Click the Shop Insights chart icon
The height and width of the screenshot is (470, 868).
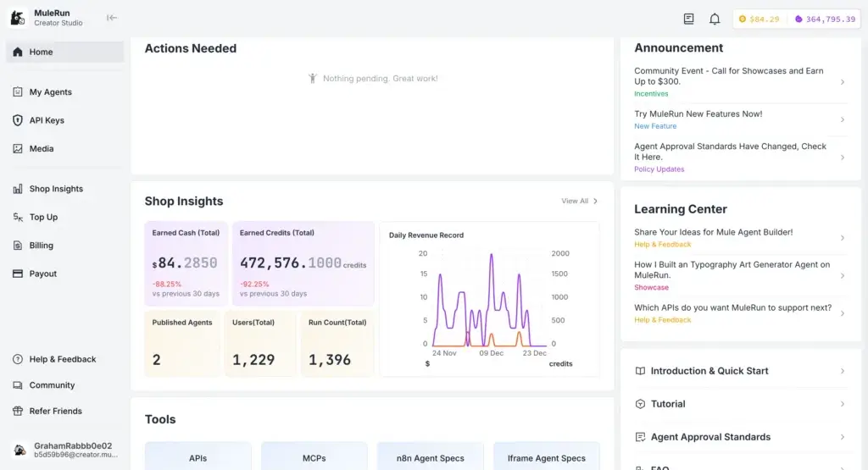(x=18, y=189)
